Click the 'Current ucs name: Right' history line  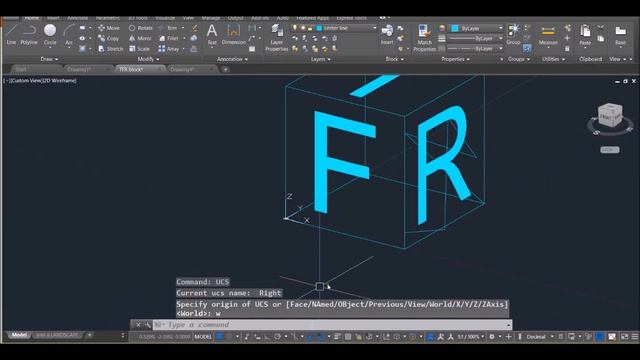pos(229,293)
